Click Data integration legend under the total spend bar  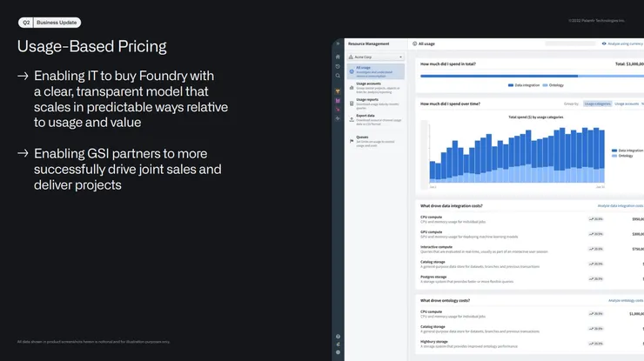click(x=524, y=85)
